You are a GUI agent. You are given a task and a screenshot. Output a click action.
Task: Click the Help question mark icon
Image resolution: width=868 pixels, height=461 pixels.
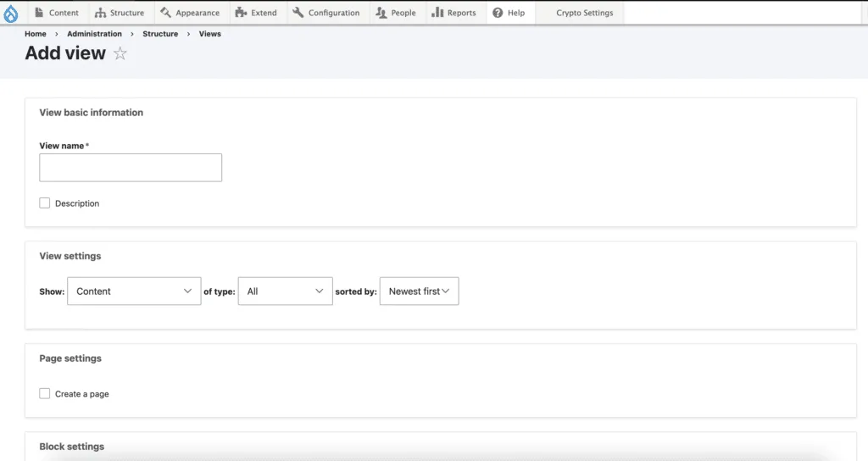pyautogui.click(x=498, y=12)
